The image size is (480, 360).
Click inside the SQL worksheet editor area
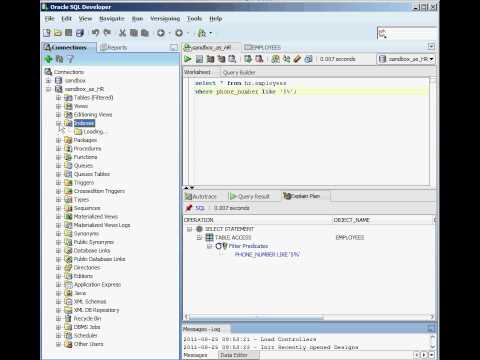309,133
